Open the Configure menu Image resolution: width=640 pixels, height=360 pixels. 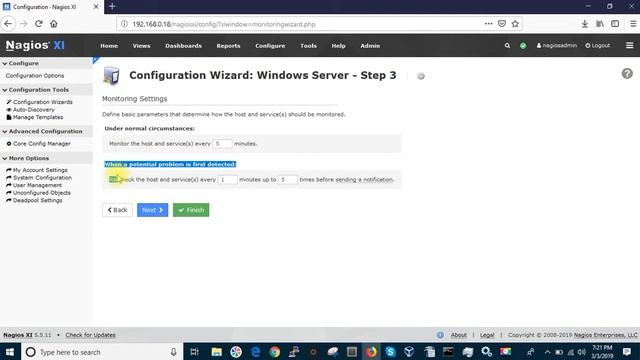click(270, 46)
